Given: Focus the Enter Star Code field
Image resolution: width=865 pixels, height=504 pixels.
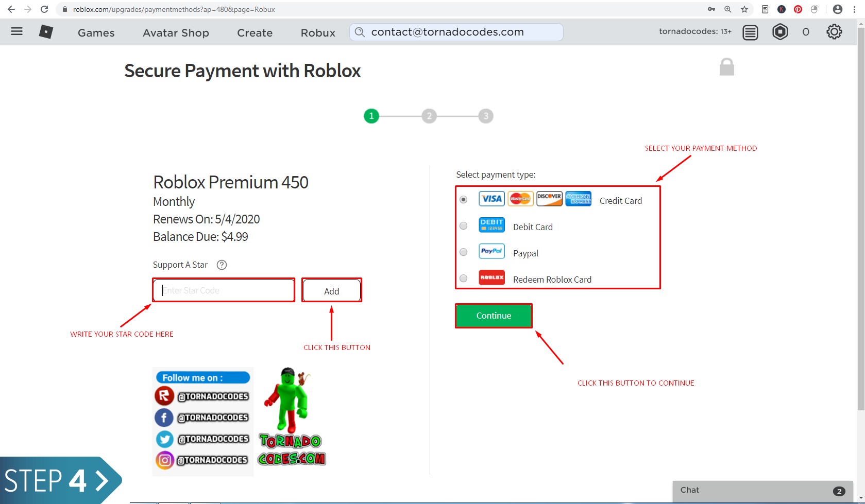Looking at the screenshot, I should (224, 290).
